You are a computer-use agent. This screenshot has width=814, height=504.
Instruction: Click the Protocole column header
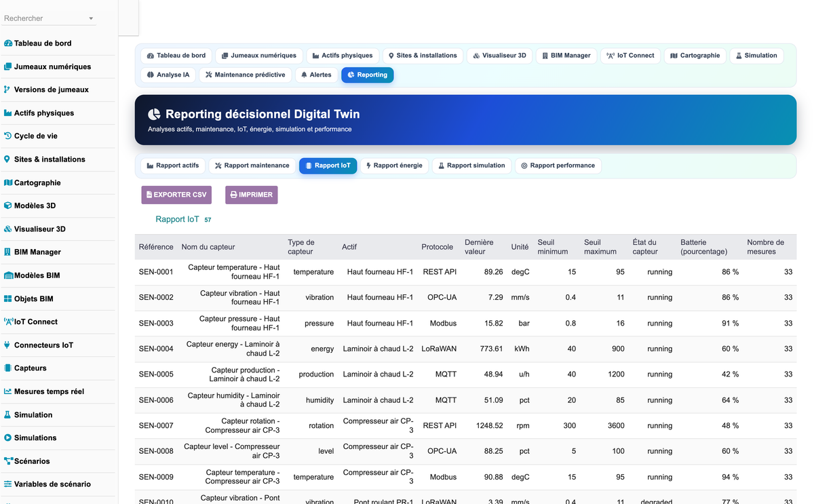(438, 247)
